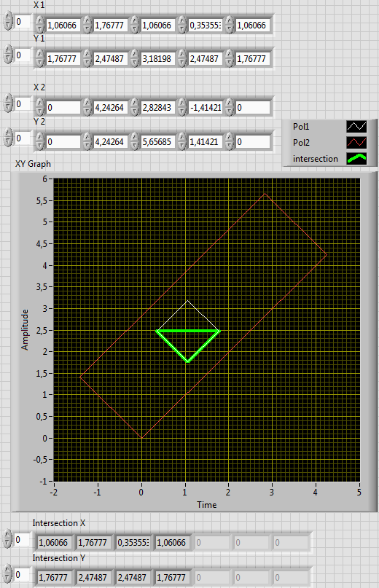Edit Y 2 element showing 5,65685
This screenshot has width=379, height=588.
coord(157,142)
